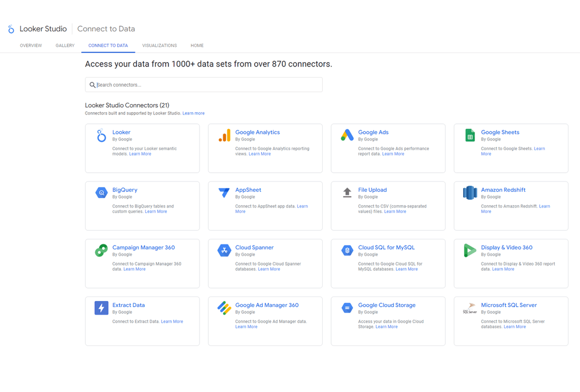Open the Google Sheets connector title
The image size is (580, 392).
pos(500,132)
